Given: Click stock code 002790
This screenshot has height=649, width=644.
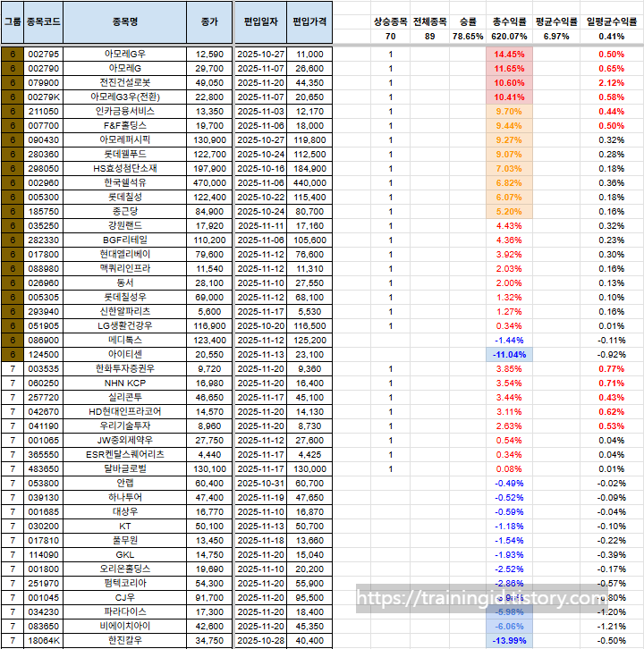Looking at the screenshot, I should (44, 68).
